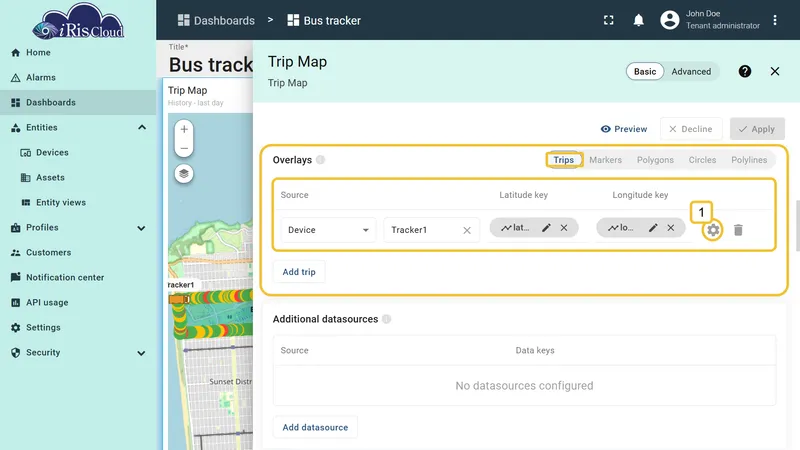Select the Polylines overlay tab
This screenshot has width=800, height=450.
pos(748,160)
